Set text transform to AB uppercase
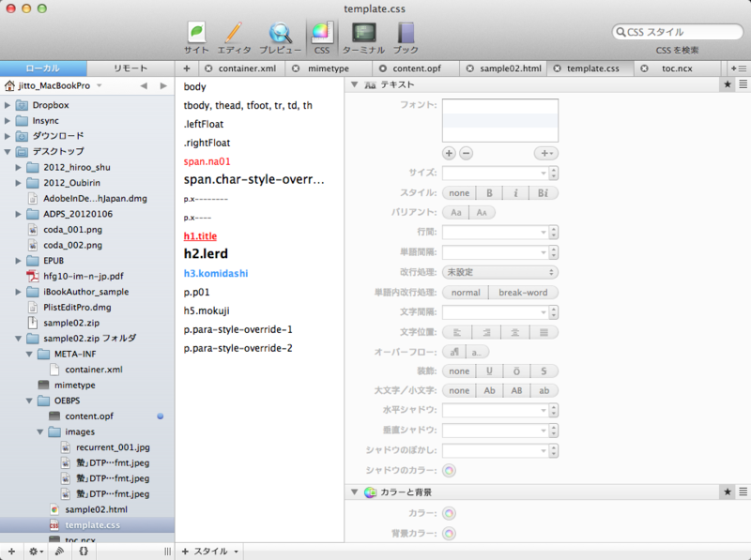 pyautogui.click(x=516, y=390)
